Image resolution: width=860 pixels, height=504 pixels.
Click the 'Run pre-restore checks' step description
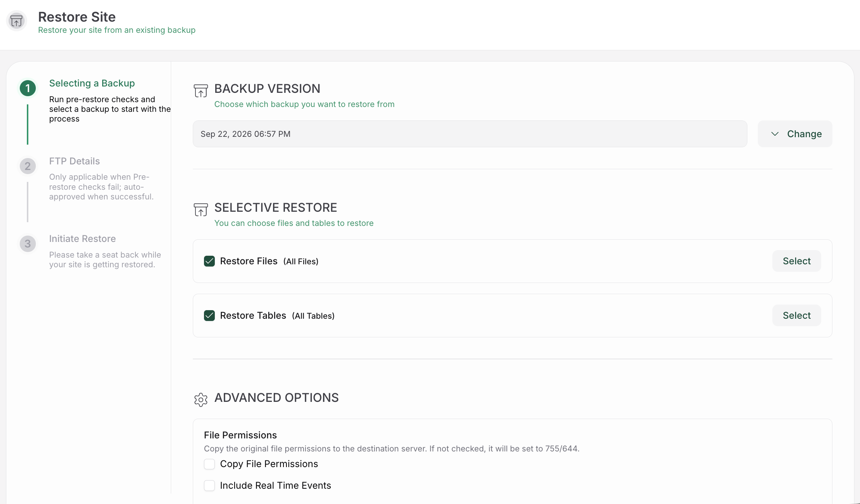110,109
